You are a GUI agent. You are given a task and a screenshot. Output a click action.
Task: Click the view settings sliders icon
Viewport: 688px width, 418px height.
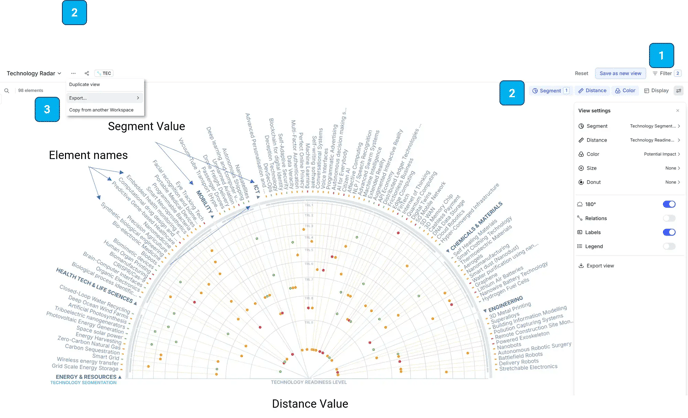tap(678, 90)
